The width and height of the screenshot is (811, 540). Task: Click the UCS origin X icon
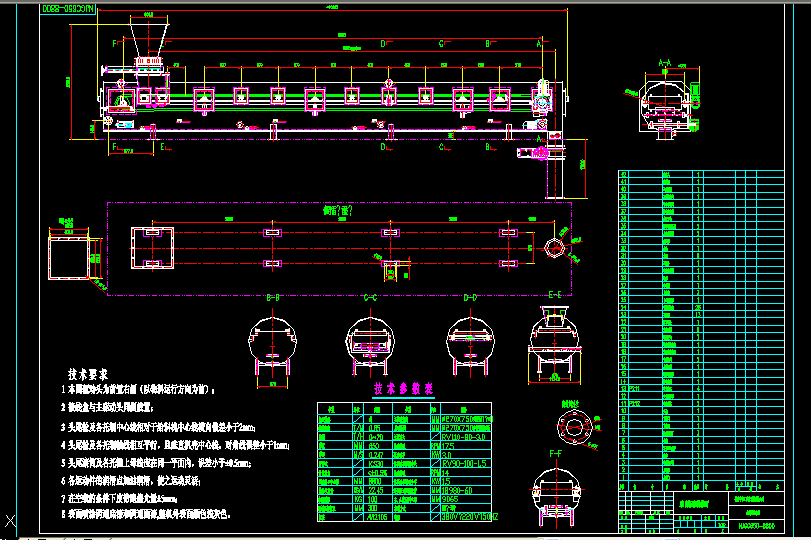[10, 521]
